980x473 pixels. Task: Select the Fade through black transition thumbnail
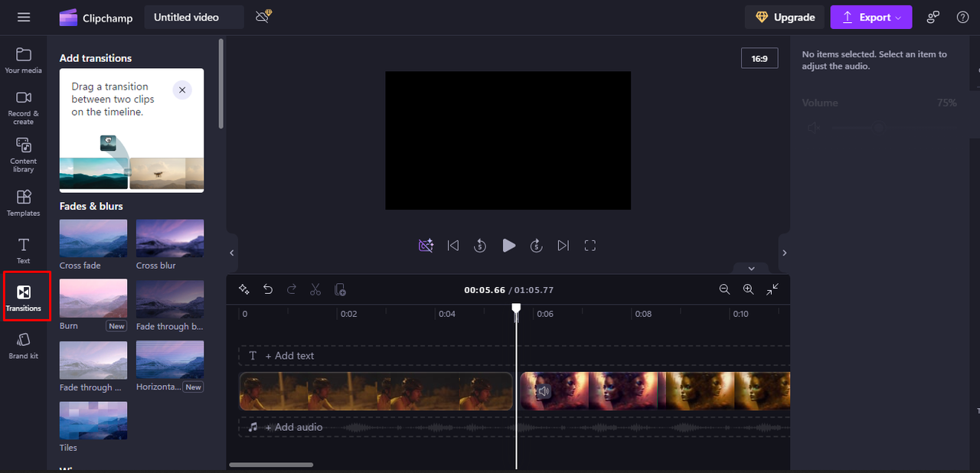(x=170, y=298)
